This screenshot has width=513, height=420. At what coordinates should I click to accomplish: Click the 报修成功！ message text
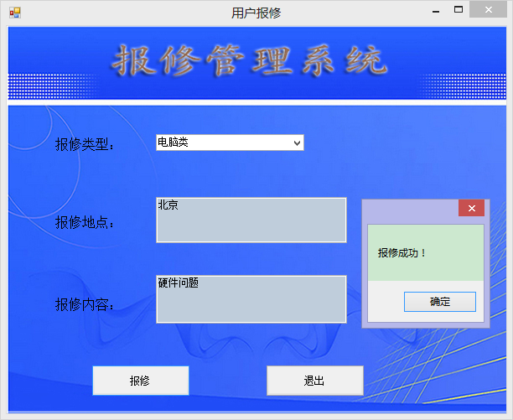tap(402, 253)
